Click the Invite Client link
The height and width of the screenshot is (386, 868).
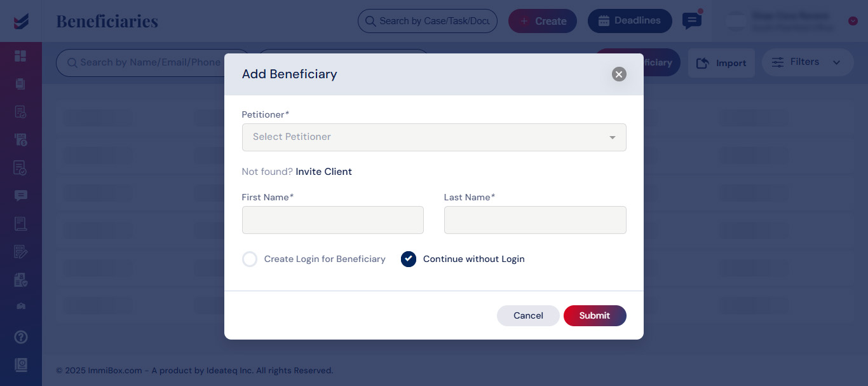pyautogui.click(x=324, y=172)
